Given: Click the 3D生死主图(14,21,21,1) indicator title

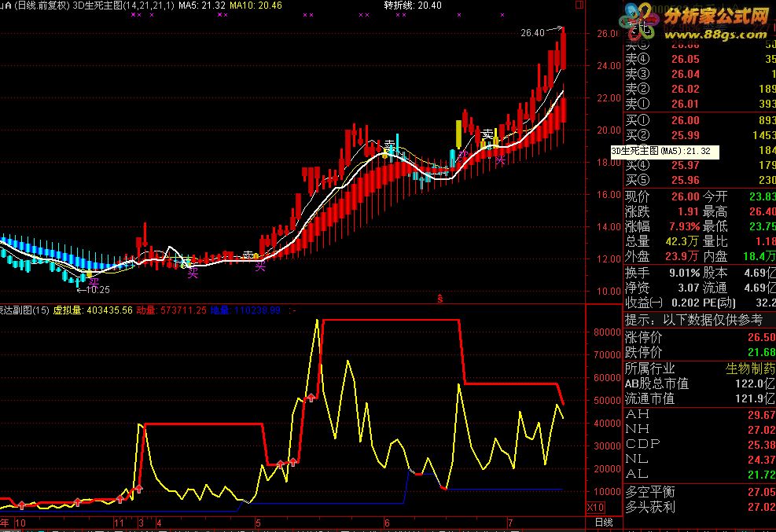Looking at the screenshot, I should coord(123,6).
